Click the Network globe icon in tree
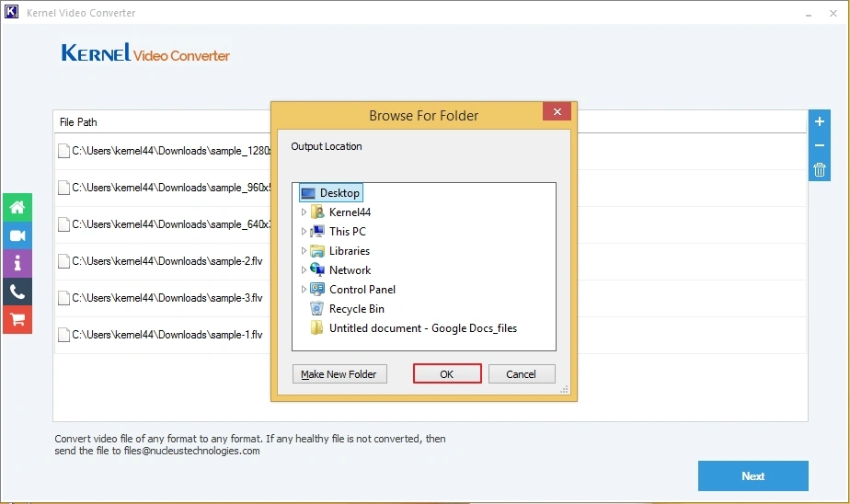Screen dimensions: 850x504 (x=317, y=269)
